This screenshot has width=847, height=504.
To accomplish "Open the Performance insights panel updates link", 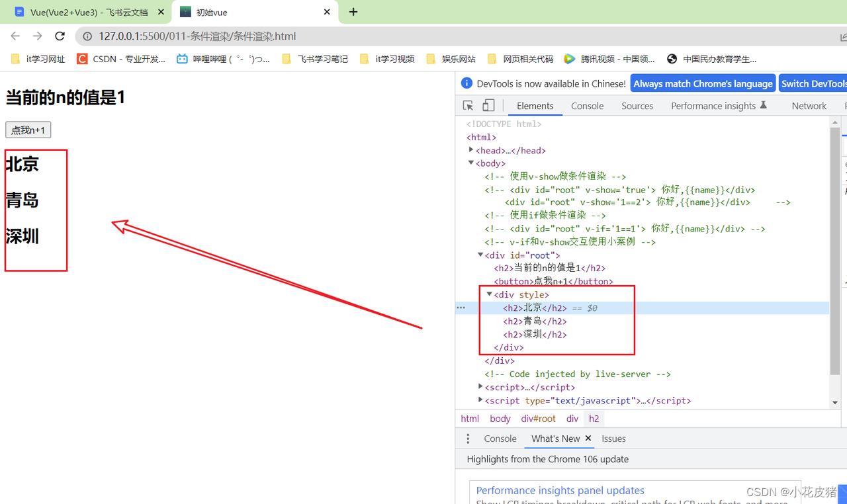I will point(560,490).
